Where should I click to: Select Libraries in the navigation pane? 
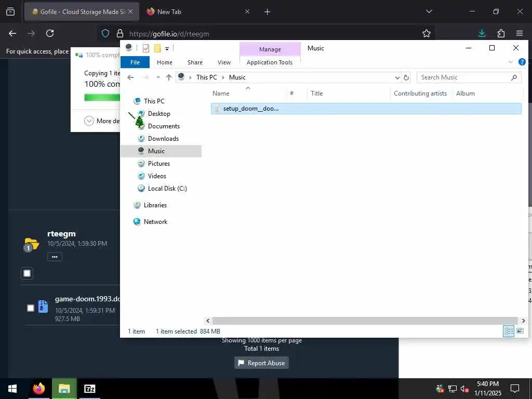point(155,205)
